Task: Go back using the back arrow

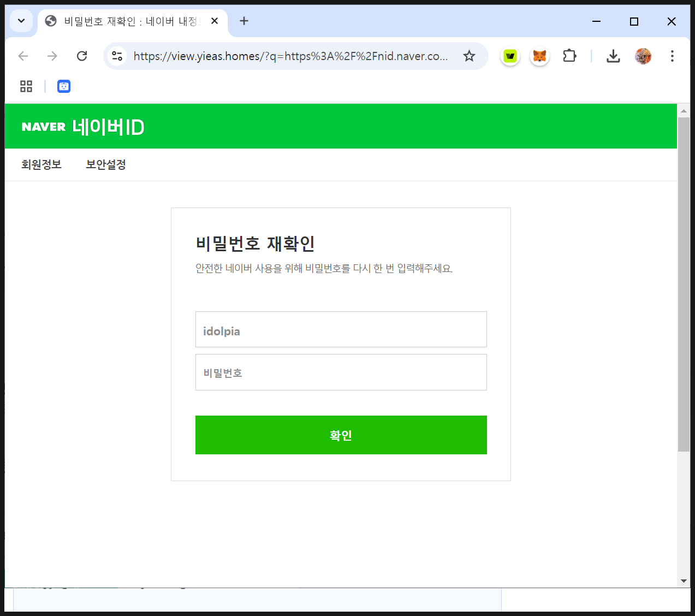Action: tap(23, 56)
